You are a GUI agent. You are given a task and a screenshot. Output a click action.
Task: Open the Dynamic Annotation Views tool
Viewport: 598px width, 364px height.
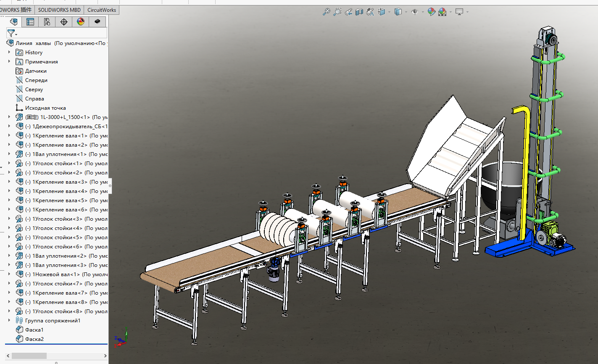(370, 12)
